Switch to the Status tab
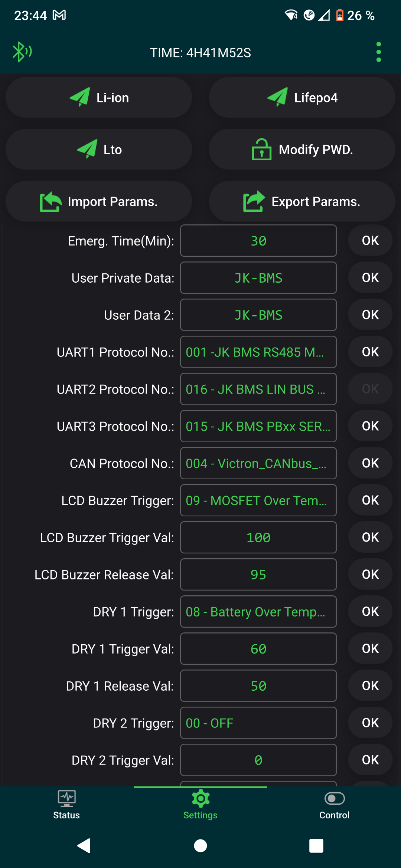Viewport: 401px width, 868px height. coord(66,804)
